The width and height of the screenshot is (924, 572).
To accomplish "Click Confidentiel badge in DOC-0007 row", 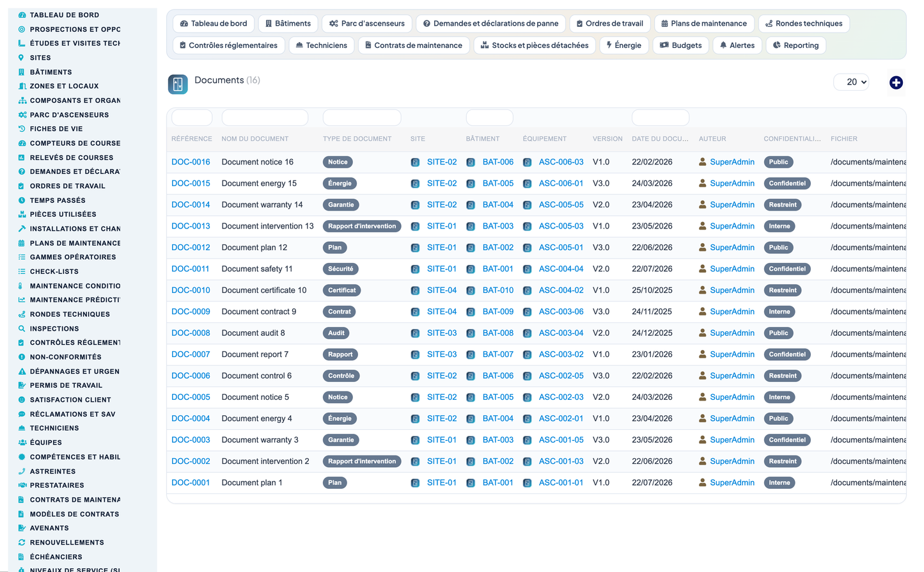I will click(787, 354).
